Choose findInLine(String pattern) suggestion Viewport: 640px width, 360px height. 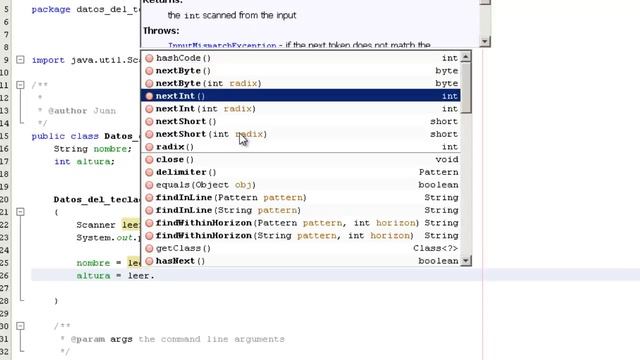coord(301,210)
